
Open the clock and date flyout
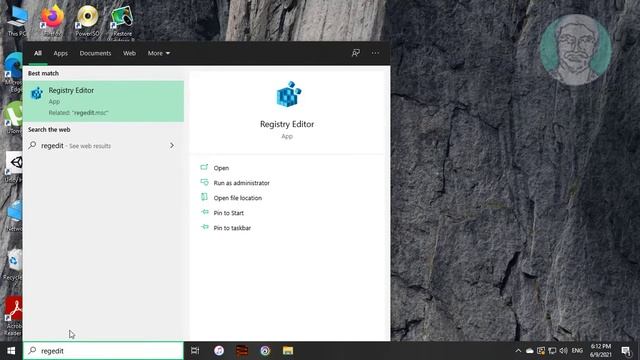(600, 351)
